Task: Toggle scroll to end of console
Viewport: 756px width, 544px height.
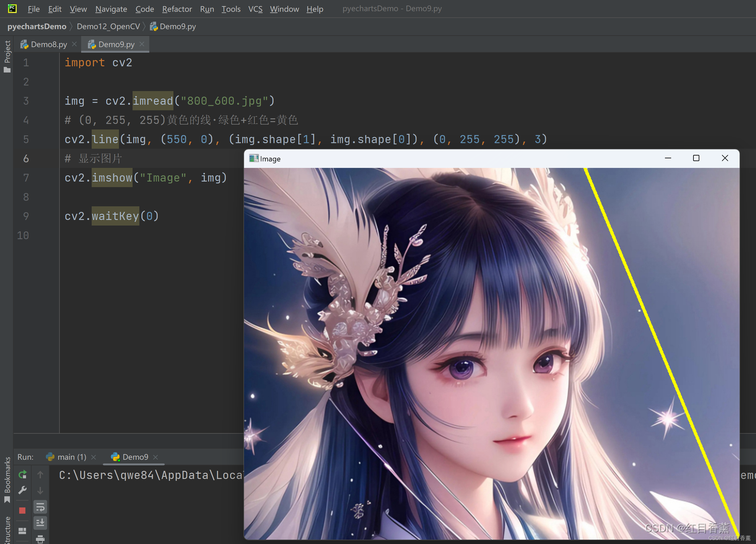Action: [40, 523]
